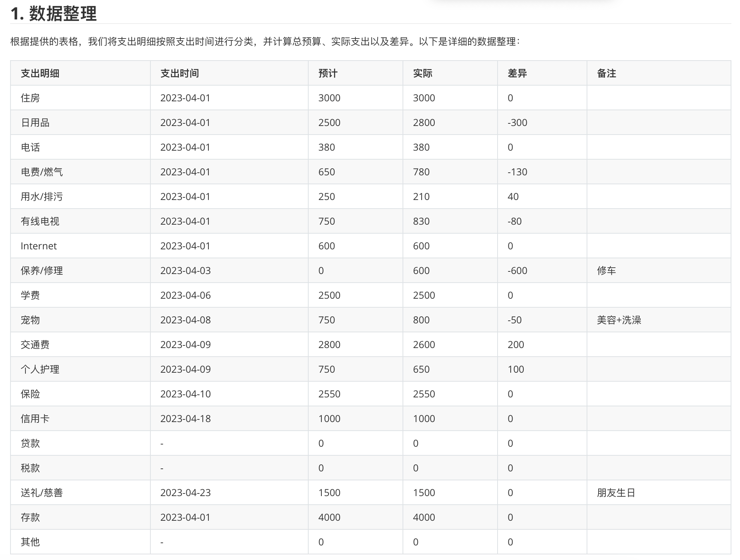Screen dimensions: 740x560
Task: Click the 修车 remark cell
Action: coord(606,271)
